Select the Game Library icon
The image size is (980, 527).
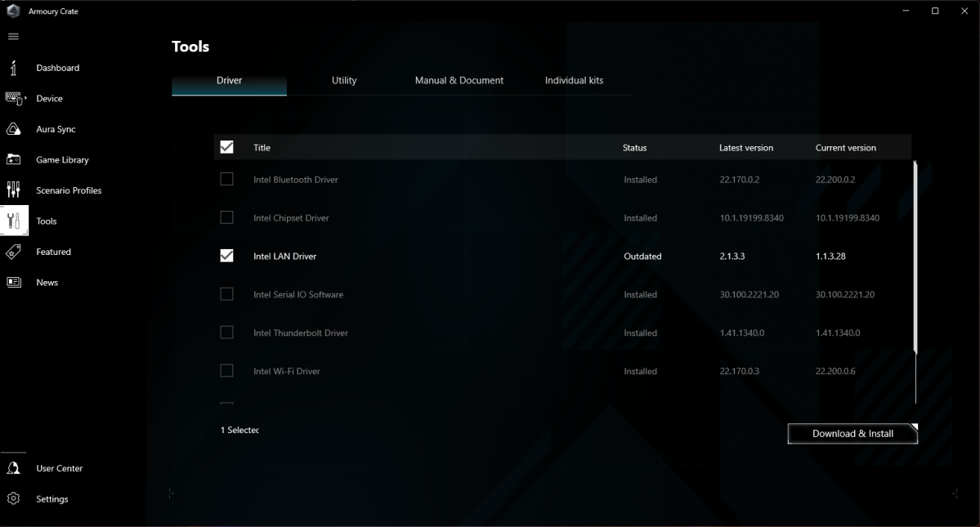(14, 159)
